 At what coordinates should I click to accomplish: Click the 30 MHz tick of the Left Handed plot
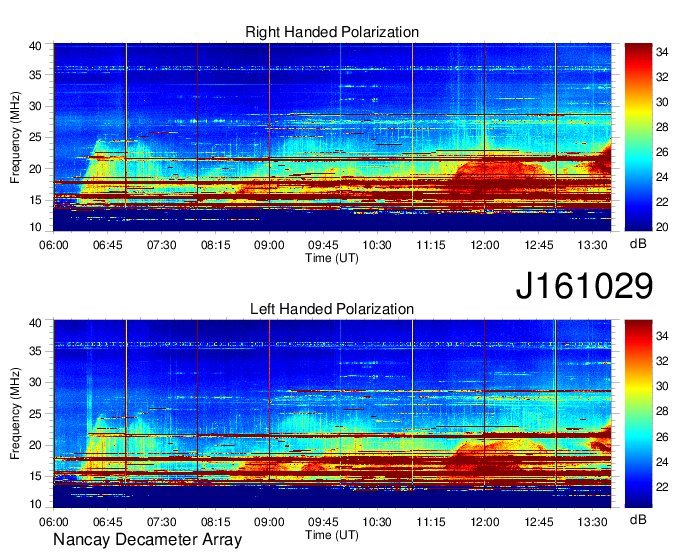(35, 382)
